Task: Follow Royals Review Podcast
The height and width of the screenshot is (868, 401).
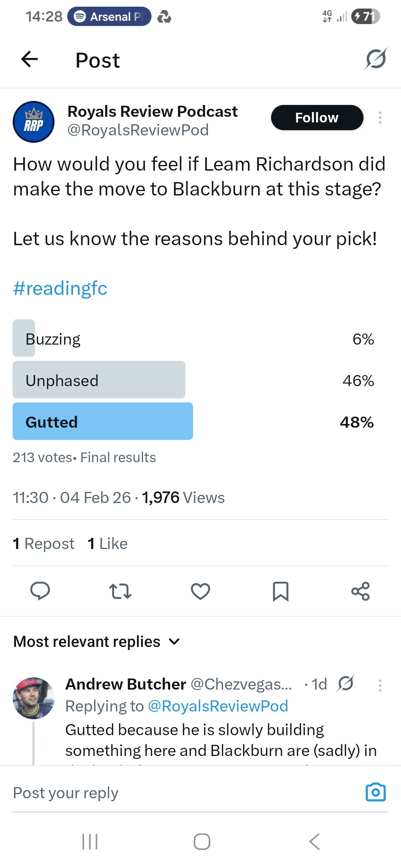Action: [317, 118]
